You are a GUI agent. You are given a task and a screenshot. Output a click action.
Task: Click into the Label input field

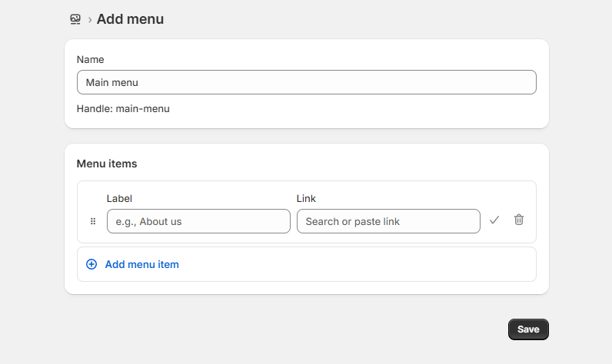click(x=198, y=221)
